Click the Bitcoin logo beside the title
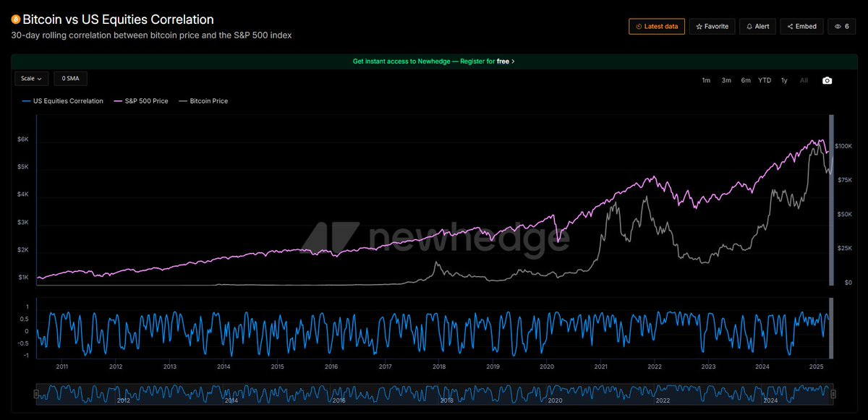Screen dimensions: 868x420 tap(16, 20)
